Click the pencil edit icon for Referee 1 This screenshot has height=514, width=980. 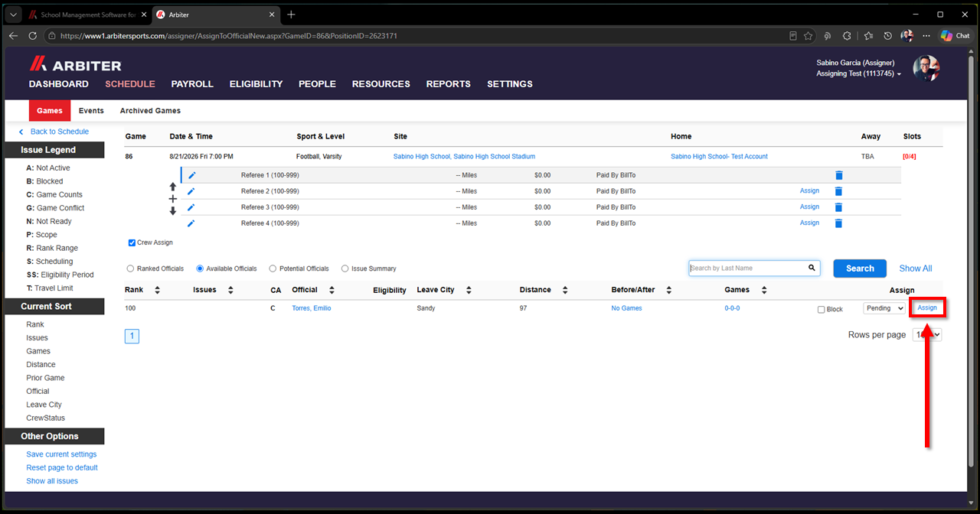(x=191, y=175)
